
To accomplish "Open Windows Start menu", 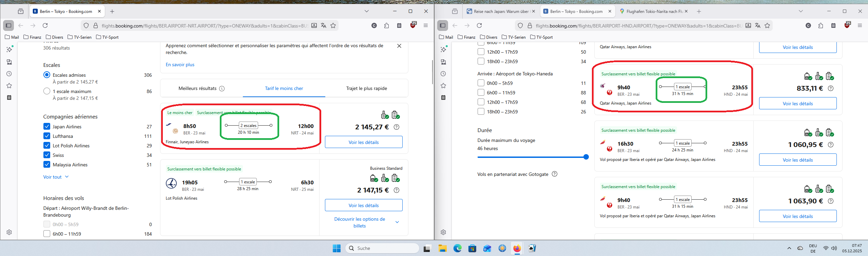I will 336,249.
